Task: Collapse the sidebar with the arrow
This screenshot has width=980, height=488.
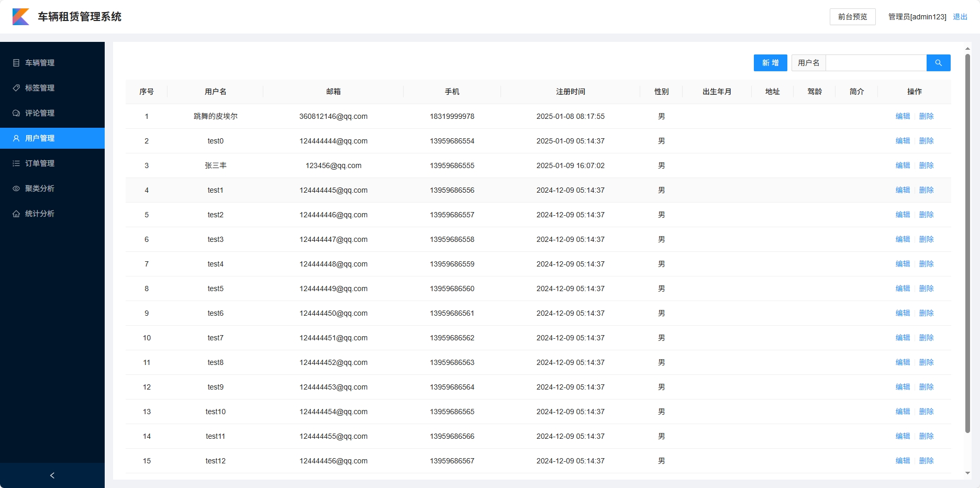Action: coord(52,475)
